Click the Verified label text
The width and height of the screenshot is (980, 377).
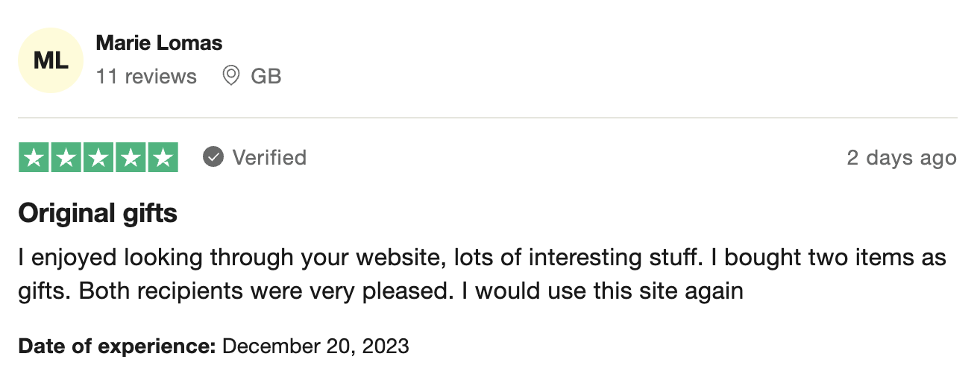coord(269,158)
